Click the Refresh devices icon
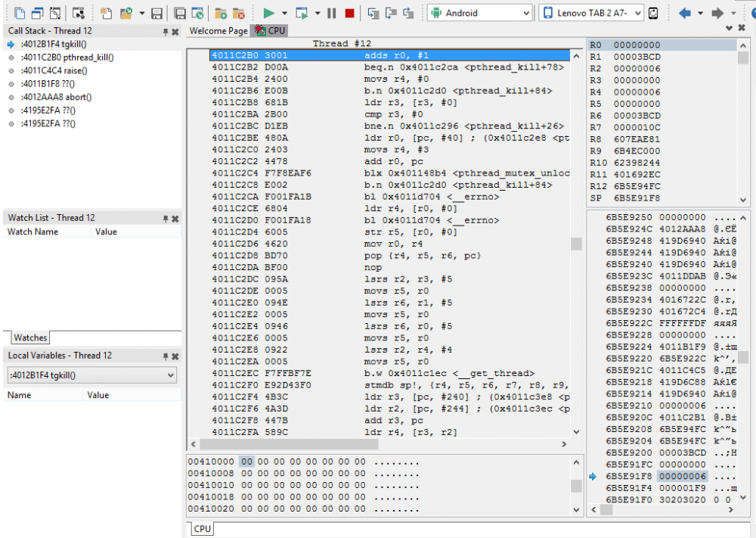 pos(653,13)
